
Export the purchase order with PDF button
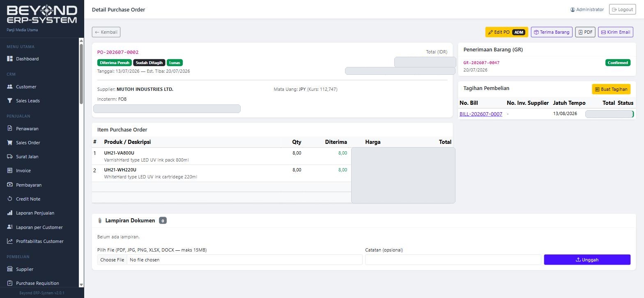[585, 32]
